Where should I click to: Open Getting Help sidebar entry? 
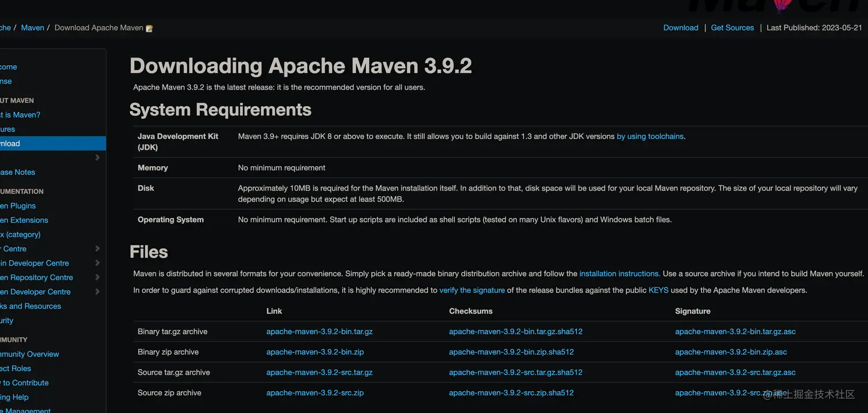coord(14,397)
